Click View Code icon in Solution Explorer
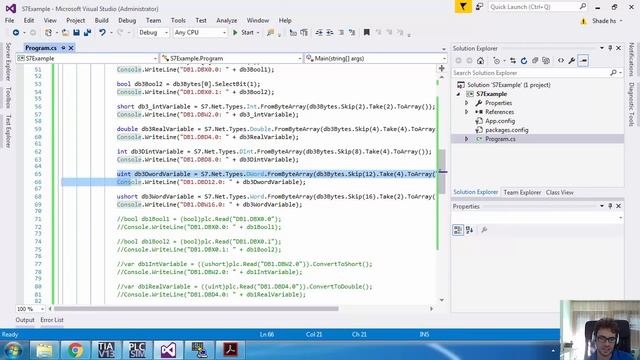The width and height of the screenshot is (640, 360). click(561, 60)
